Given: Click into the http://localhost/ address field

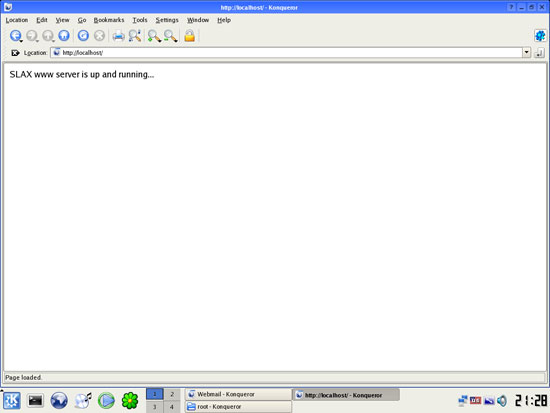Looking at the screenshot, I should (x=286, y=53).
